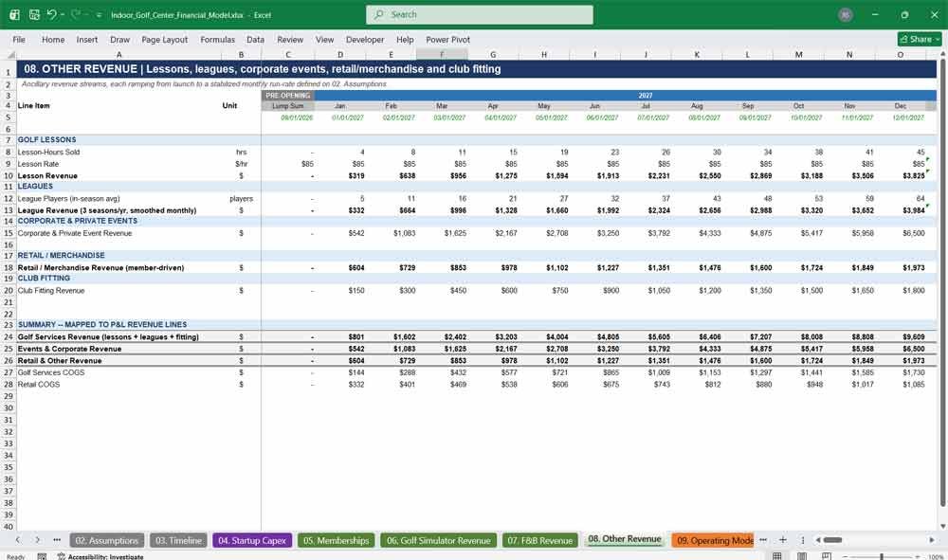The width and height of the screenshot is (948, 560).
Task: Click the vertical scrollbar thumb
Action: (x=942, y=282)
